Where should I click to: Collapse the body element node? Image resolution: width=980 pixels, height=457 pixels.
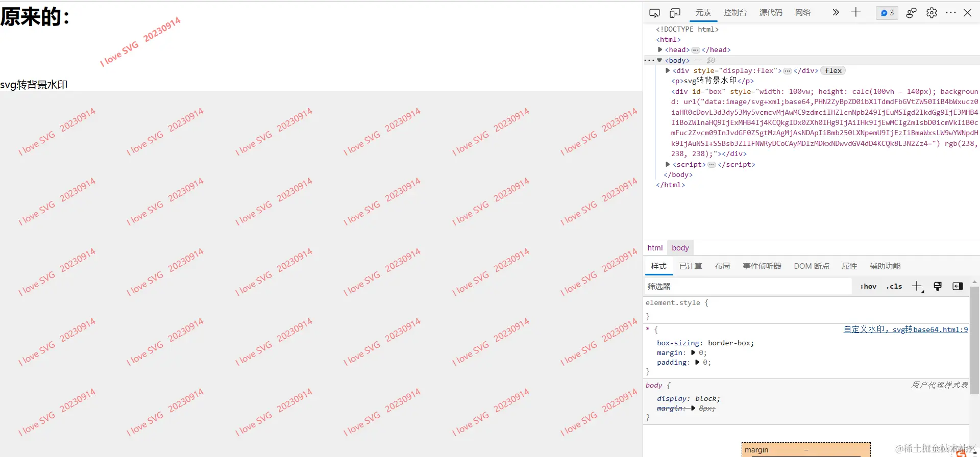click(659, 60)
